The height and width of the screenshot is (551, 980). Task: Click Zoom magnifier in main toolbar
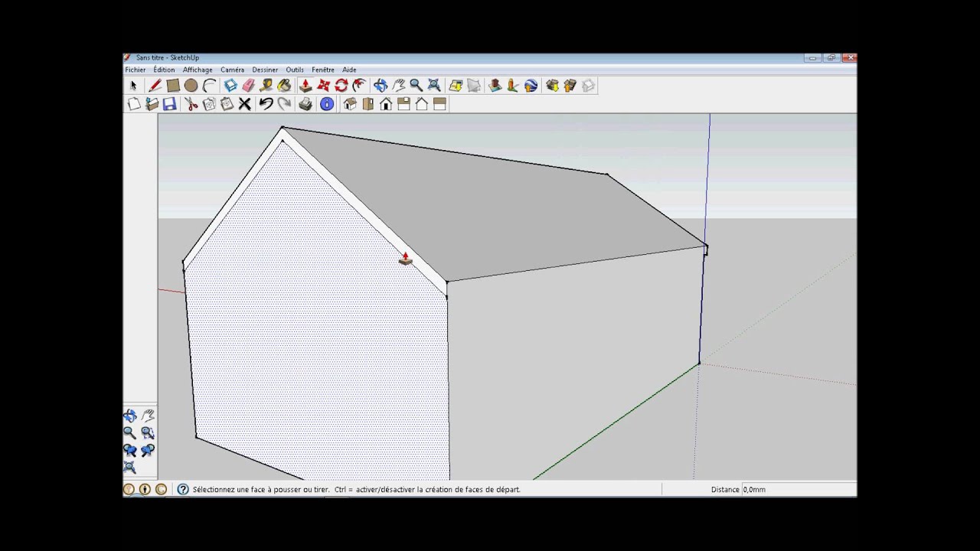tap(416, 86)
